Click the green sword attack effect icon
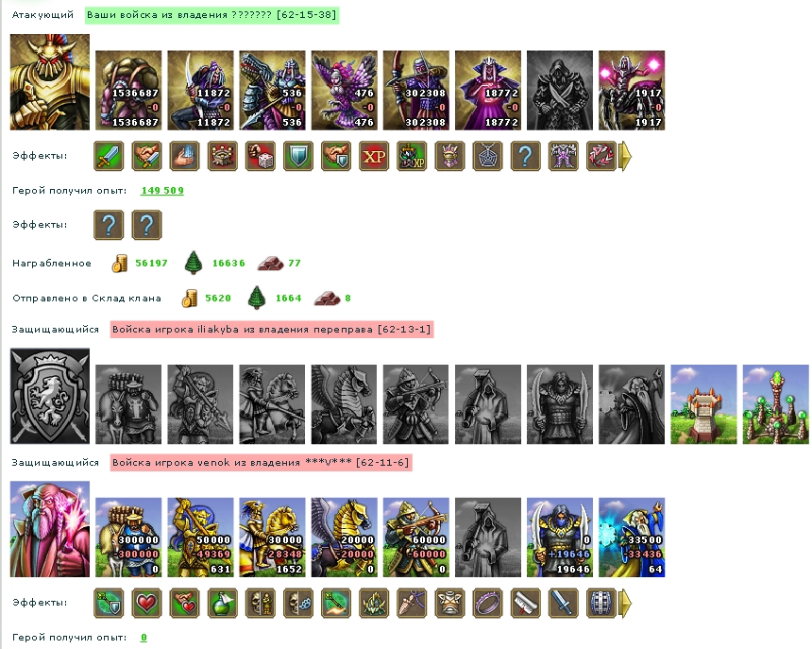 pos(109,156)
